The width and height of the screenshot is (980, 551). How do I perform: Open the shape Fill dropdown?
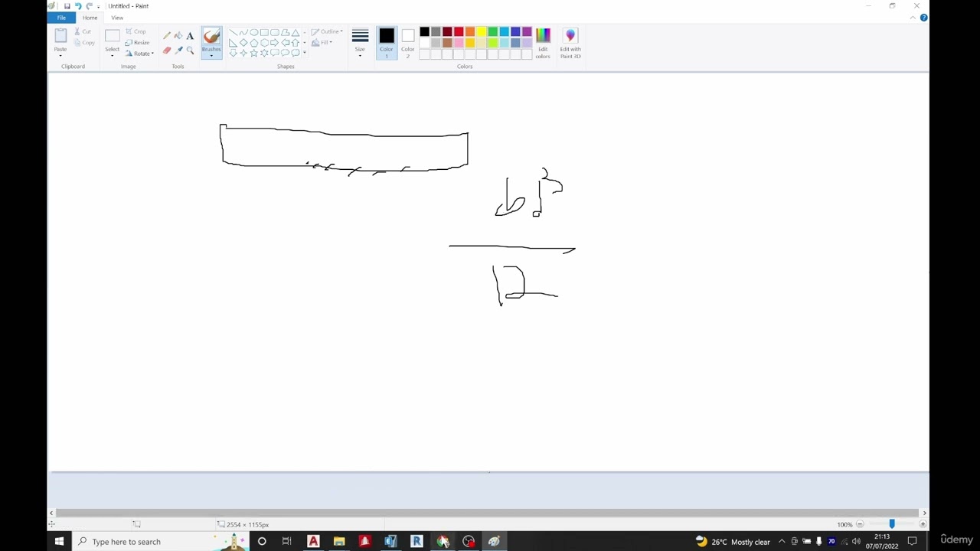tap(322, 42)
